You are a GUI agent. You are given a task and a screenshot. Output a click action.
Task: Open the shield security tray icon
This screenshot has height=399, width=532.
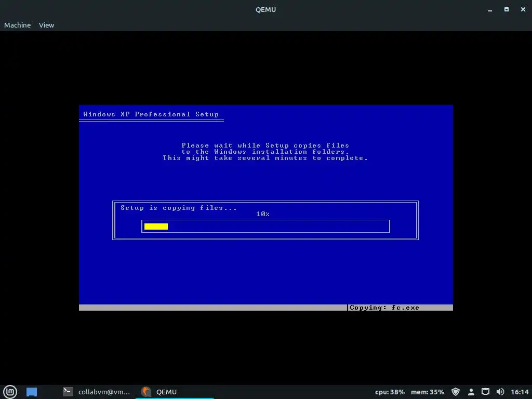pyautogui.click(x=456, y=392)
